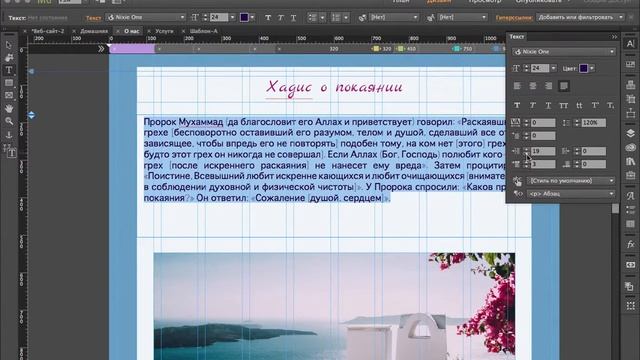
Task: Toggle Italic in Text panel
Action: (x=532, y=105)
